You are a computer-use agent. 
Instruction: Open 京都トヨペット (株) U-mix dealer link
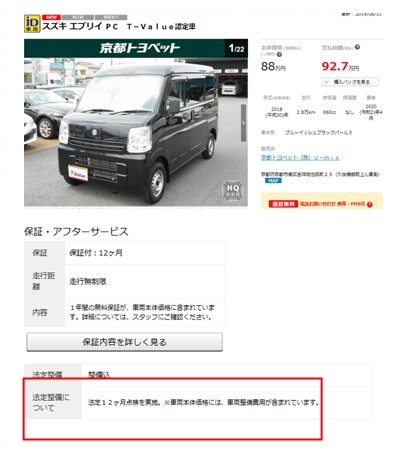tap(300, 158)
